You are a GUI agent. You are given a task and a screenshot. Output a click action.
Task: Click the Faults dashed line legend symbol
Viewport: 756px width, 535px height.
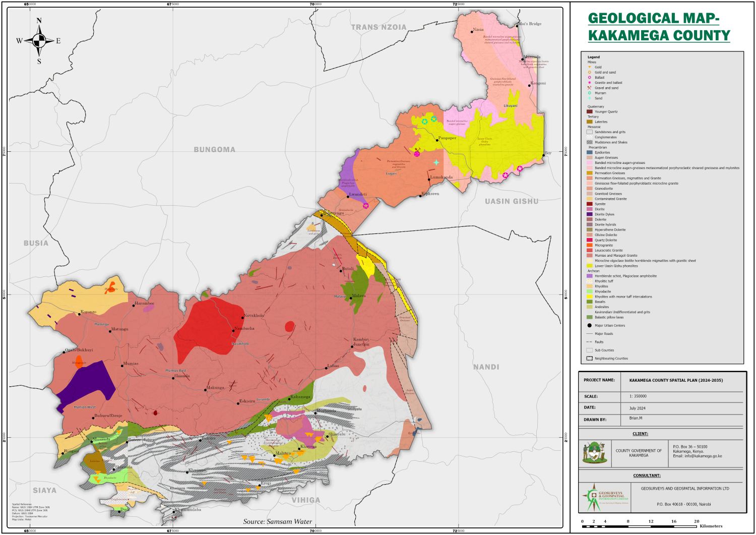(x=589, y=342)
